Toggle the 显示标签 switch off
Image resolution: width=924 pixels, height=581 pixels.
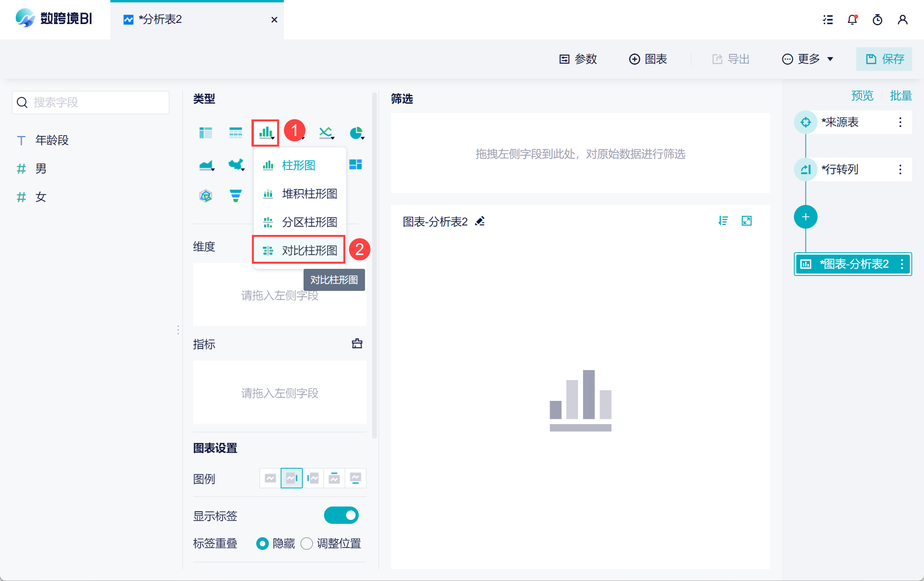click(x=341, y=515)
